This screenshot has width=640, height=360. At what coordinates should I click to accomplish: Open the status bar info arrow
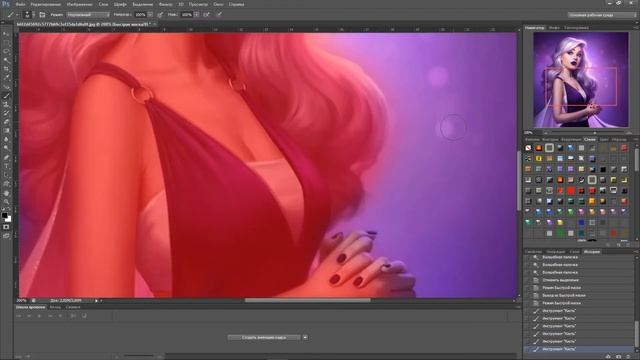point(96,301)
